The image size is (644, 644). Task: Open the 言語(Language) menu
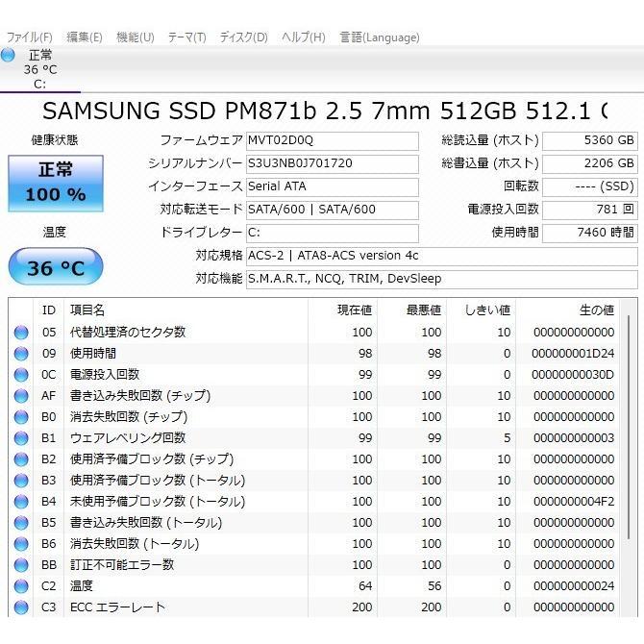(380, 37)
